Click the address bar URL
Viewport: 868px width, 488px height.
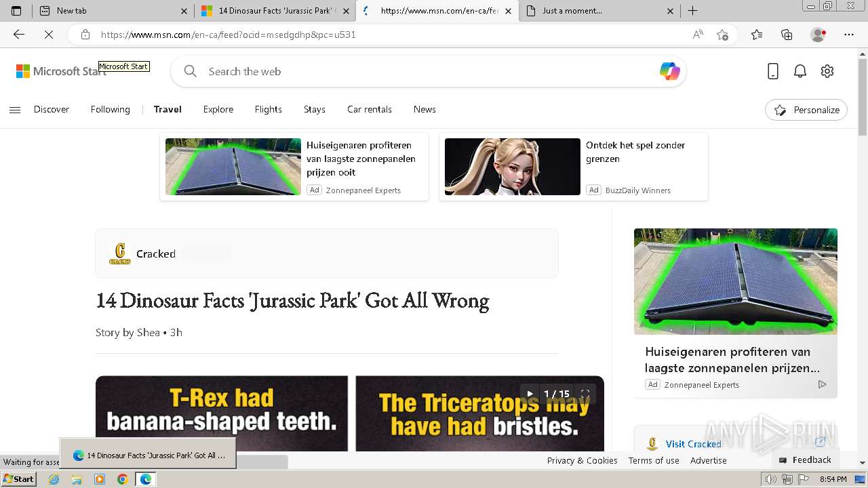coord(229,35)
